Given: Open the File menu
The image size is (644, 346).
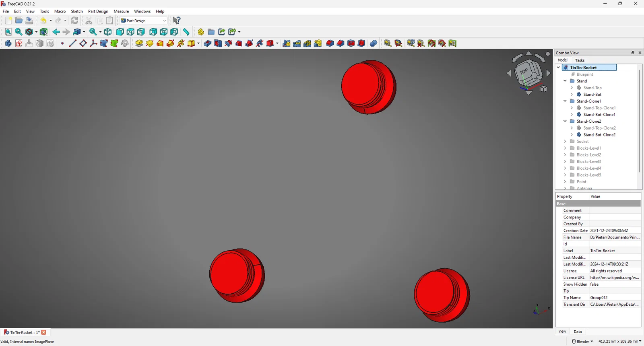Looking at the screenshot, I should click(6, 11).
